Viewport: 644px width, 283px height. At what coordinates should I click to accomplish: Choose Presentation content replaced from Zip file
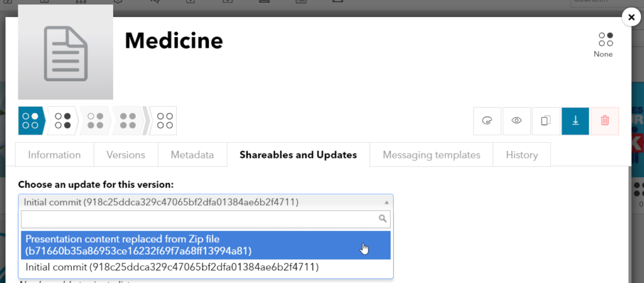coord(206,245)
